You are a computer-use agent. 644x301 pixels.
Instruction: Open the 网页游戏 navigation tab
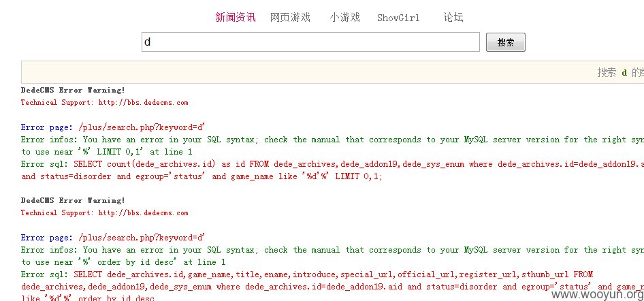290,17
